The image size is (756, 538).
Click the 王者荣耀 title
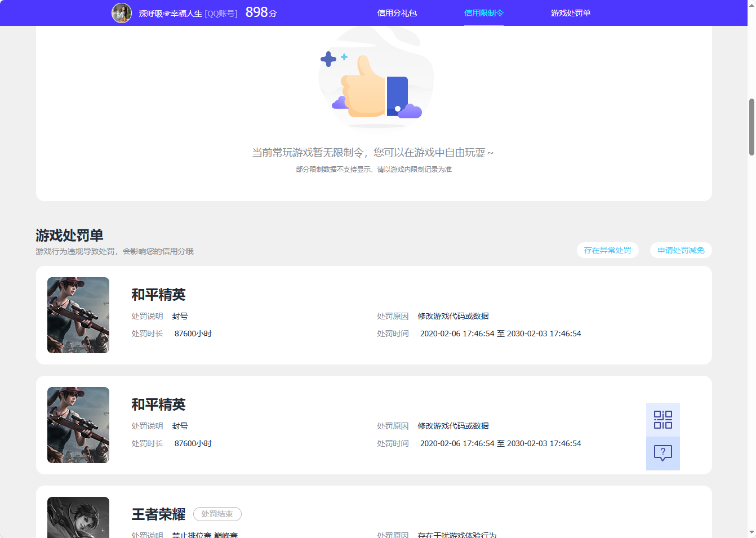(159, 514)
